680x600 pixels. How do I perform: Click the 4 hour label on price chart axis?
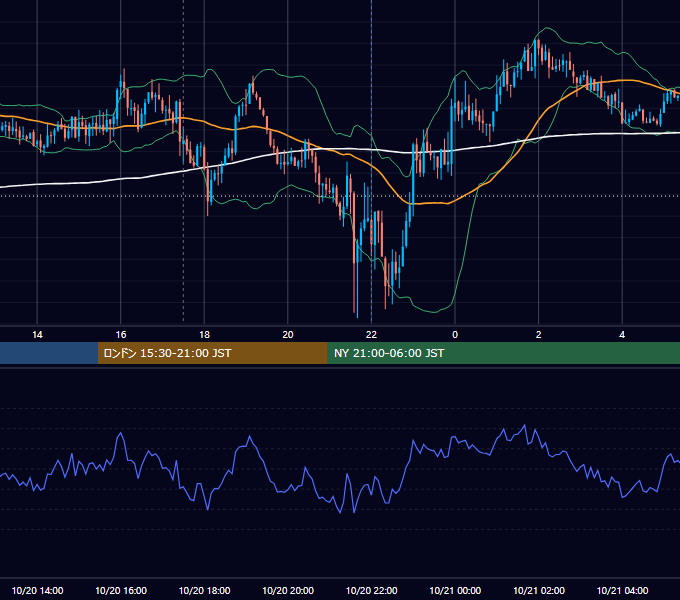click(622, 335)
